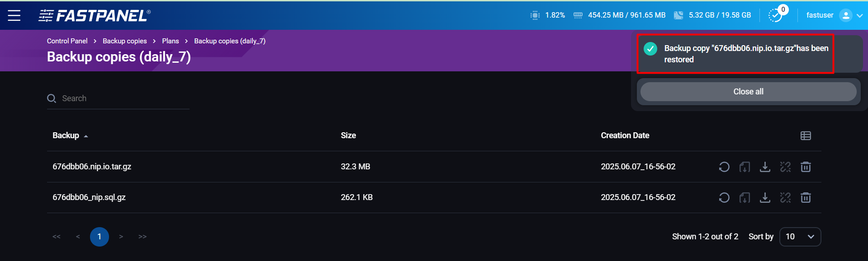
Task: Download the 676dbb06.nip.io.tar.gz backup
Action: 765,167
